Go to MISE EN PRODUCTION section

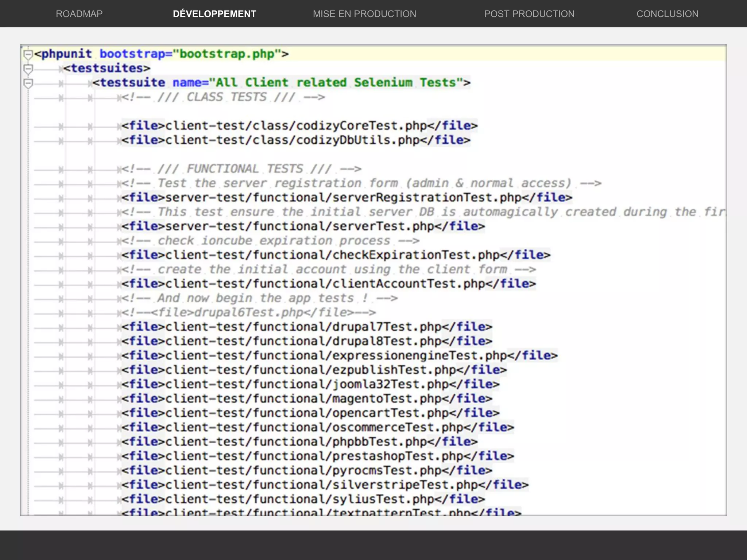tap(364, 14)
